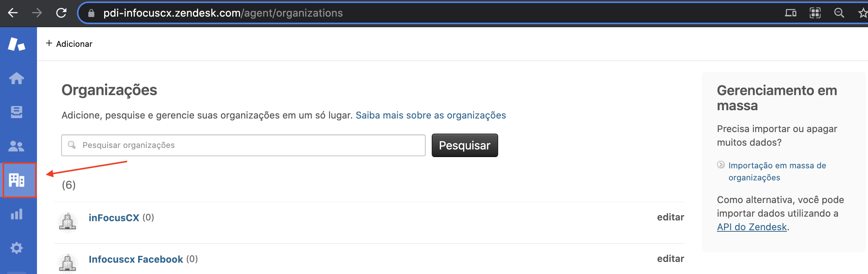
Task: Open the Home dashboard icon
Action: tap(17, 78)
